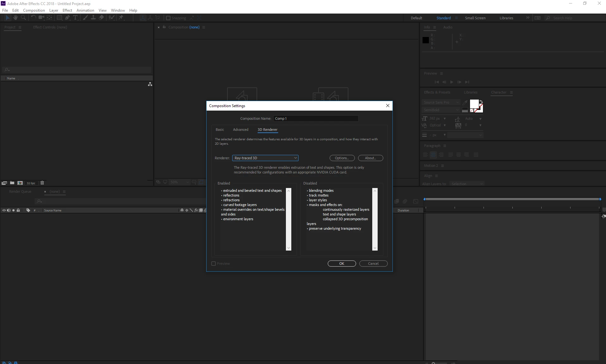The image size is (606, 364).
Task: Click the lock column header in timeline
Action: (x=18, y=210)
